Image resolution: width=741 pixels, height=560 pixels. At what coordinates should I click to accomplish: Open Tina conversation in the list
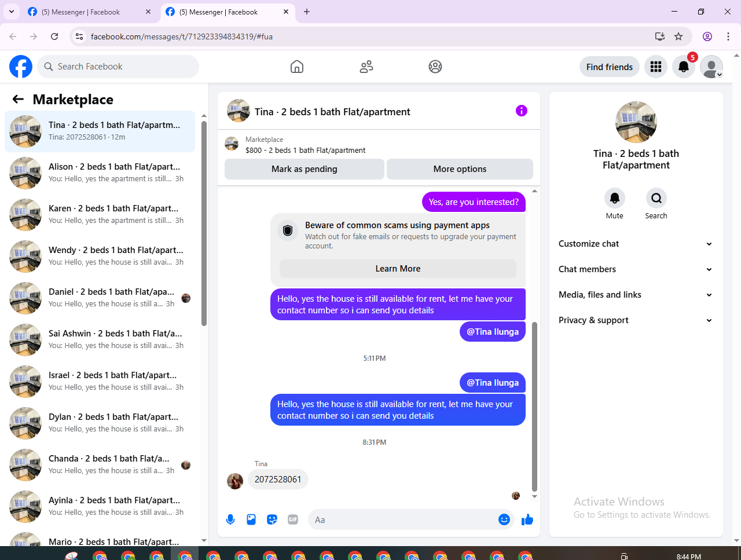(100, 131)
